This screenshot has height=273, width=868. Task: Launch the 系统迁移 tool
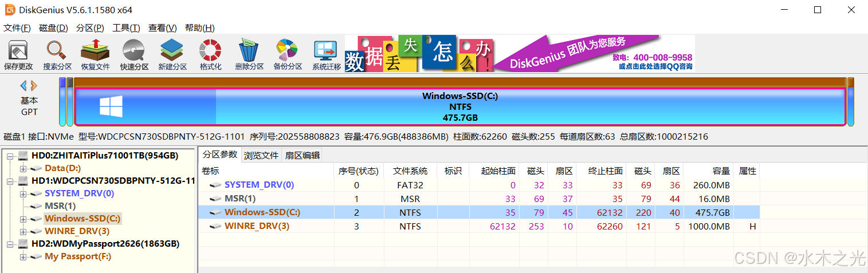pos(326,51)
